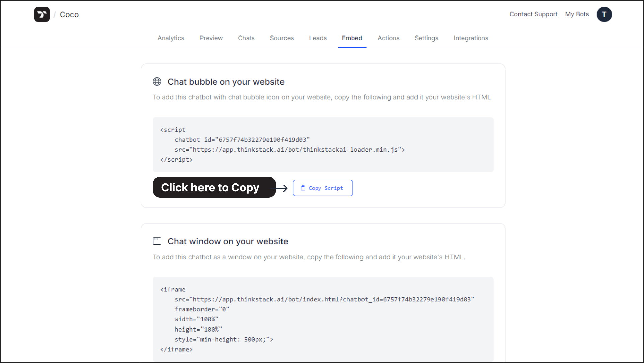Image resolution: width=644 pixels, height=363 pixels.
Task: Click the user avatar icon top right
Action: point(604,14)
